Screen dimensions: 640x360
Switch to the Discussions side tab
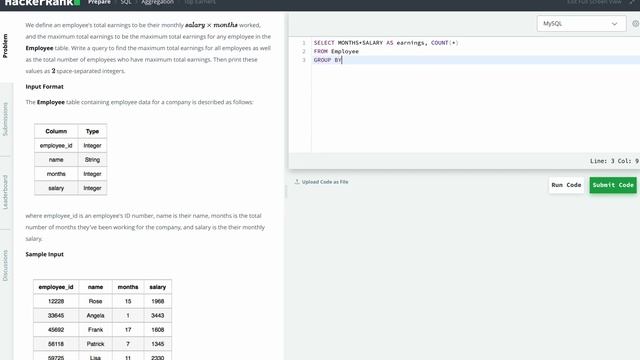tap(6, 266)
